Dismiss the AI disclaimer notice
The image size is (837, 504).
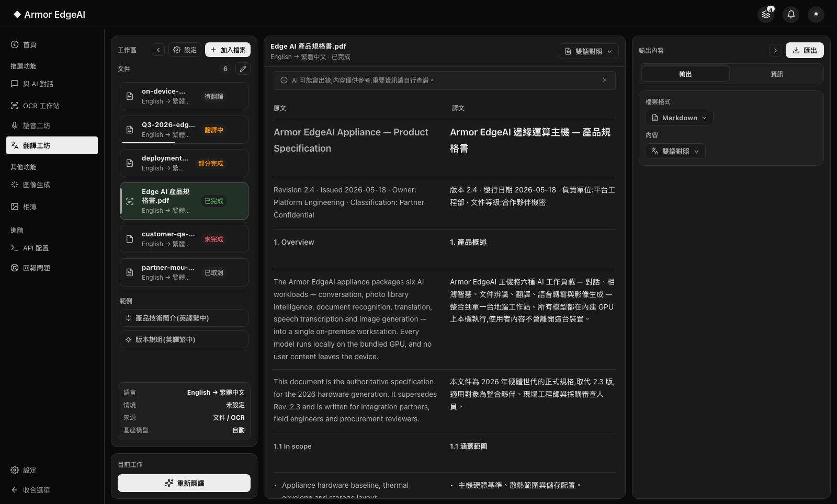[x=605, y=80]
